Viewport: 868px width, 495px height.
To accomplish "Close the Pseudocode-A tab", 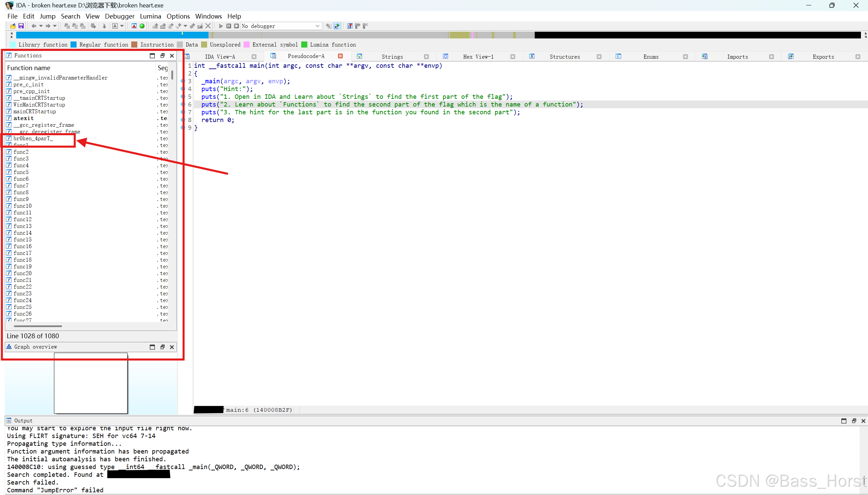I will (340, 56).
